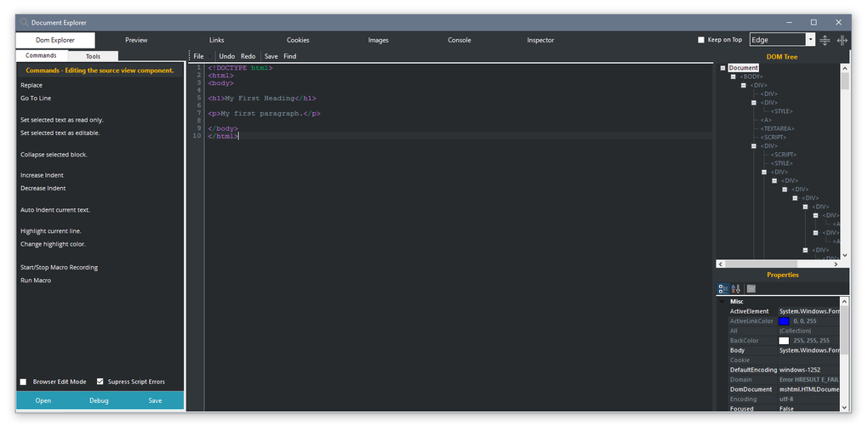
Task: Click the blue ActiveLinkColor swatch
Action: (x=784, y=320)
